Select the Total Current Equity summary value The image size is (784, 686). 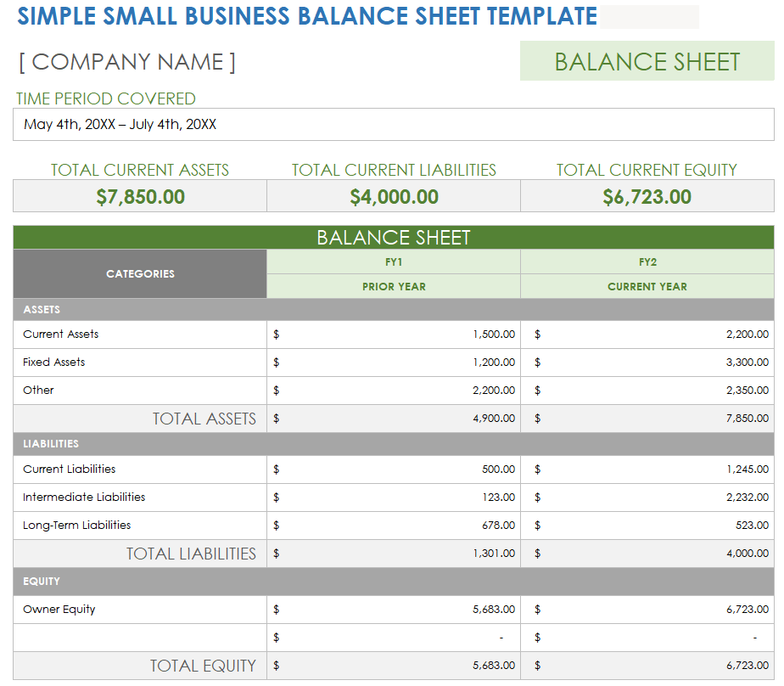647,197
